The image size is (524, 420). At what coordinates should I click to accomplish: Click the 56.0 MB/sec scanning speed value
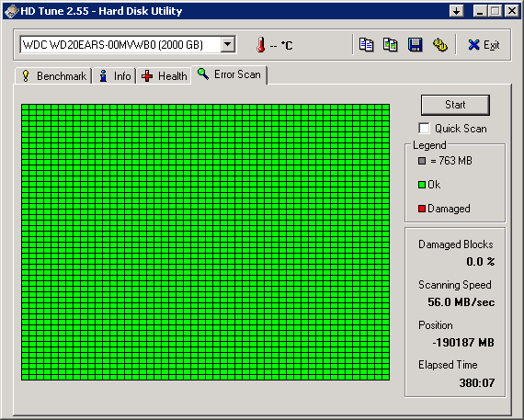tap(461, 302)
